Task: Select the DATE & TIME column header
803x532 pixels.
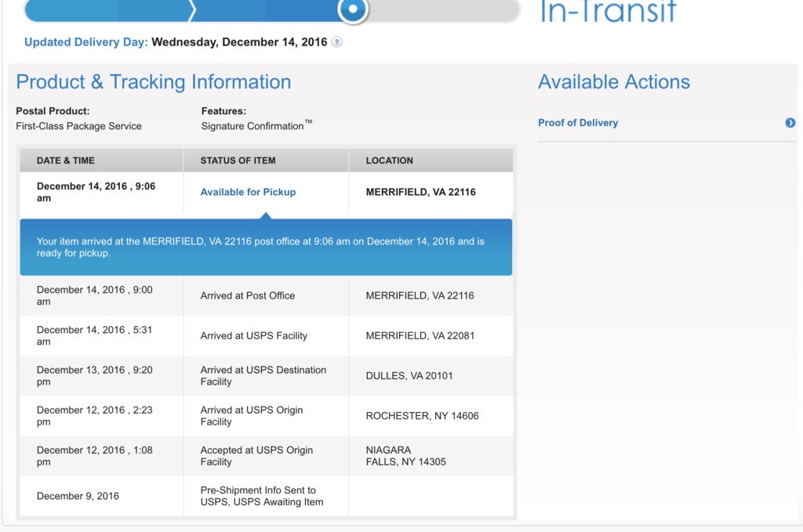Action: pyautogui.click(x=66, y=161)
